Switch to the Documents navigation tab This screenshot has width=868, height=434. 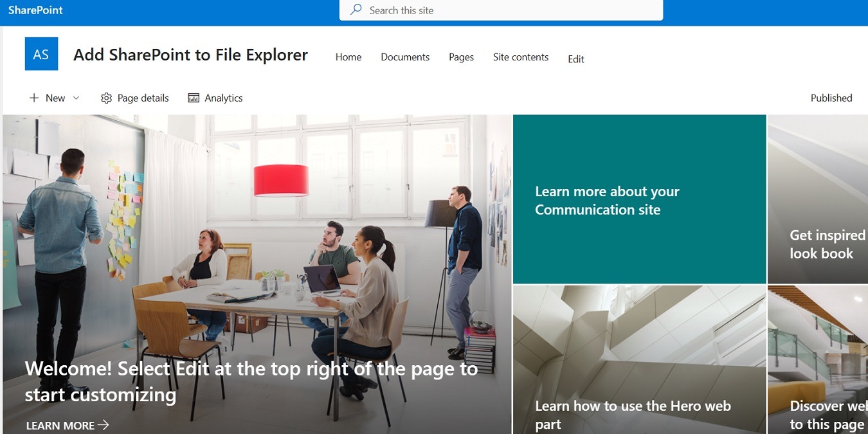404,57
